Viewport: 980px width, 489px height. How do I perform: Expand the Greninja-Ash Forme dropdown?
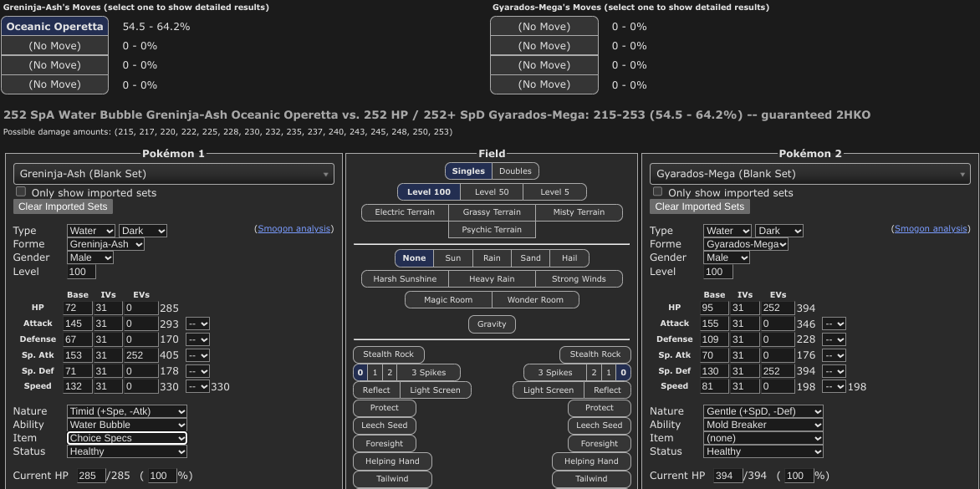(x=105, y=244)
